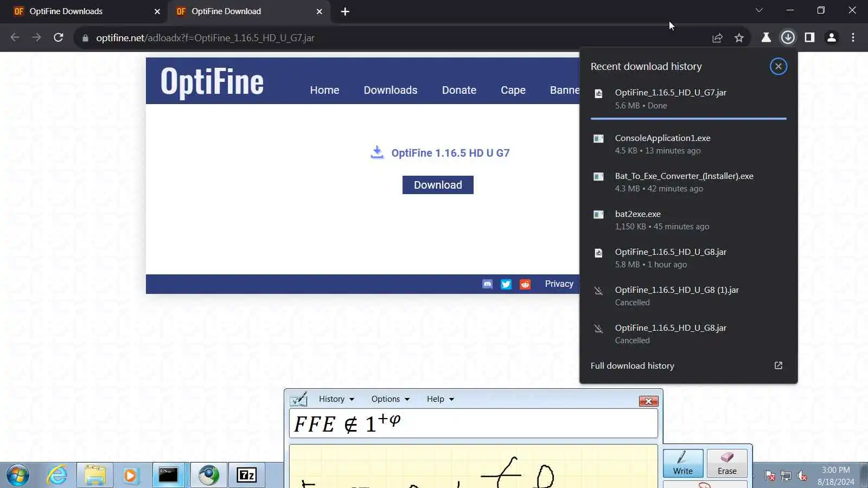Open ConsoleApplication1.exe download entry
The width and height of the screenshot is (868, 488).
point(688,144)
